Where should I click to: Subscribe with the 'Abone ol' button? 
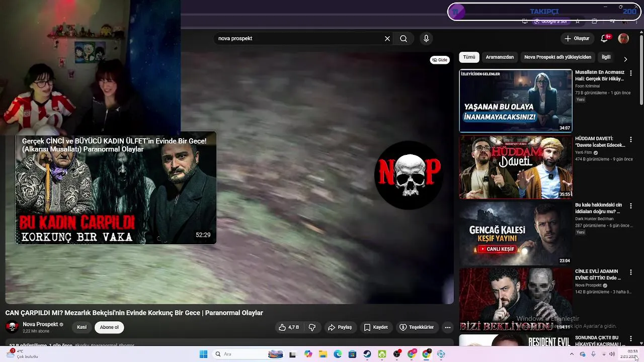(109, 327)
